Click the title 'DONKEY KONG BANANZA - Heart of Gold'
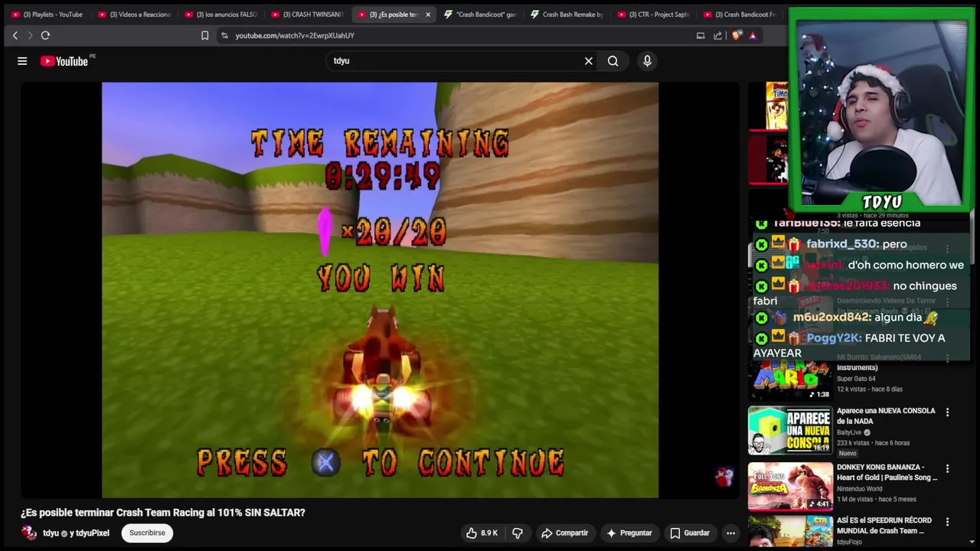Screen dimensions: 980x551 (887, 472)
